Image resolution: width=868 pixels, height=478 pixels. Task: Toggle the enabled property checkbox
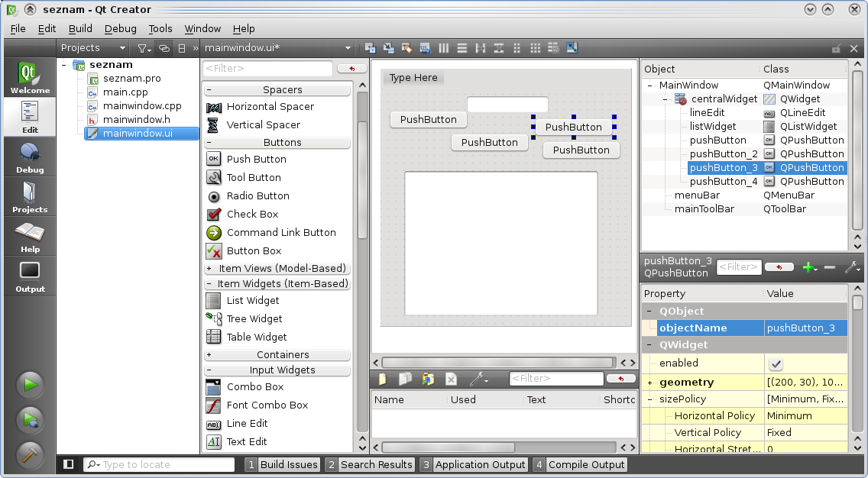[776, 364]
